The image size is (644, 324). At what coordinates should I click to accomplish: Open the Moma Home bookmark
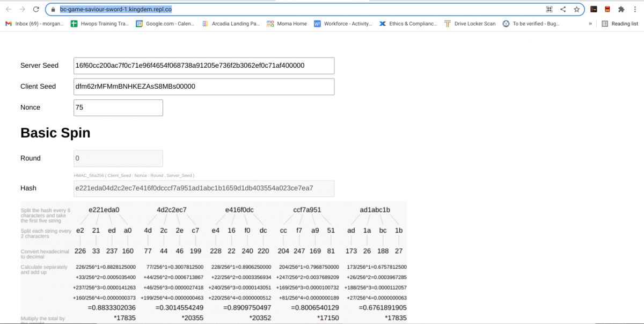coord(287,24)
